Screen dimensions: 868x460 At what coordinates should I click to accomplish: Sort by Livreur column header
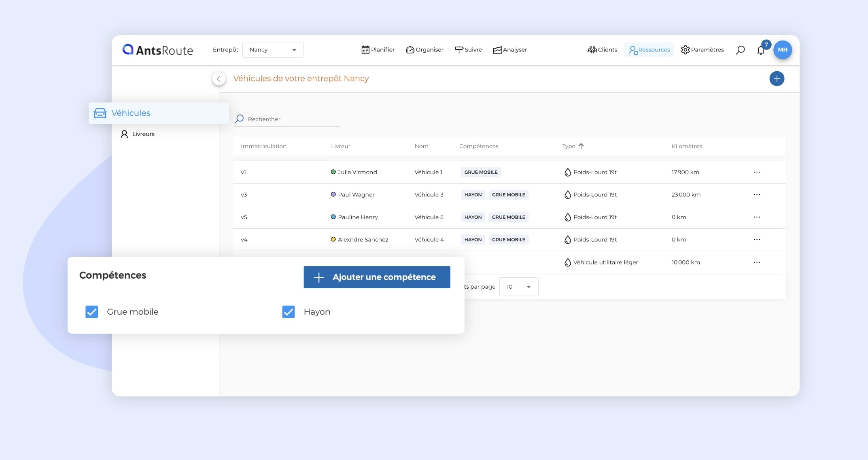[x=340, y=146]
